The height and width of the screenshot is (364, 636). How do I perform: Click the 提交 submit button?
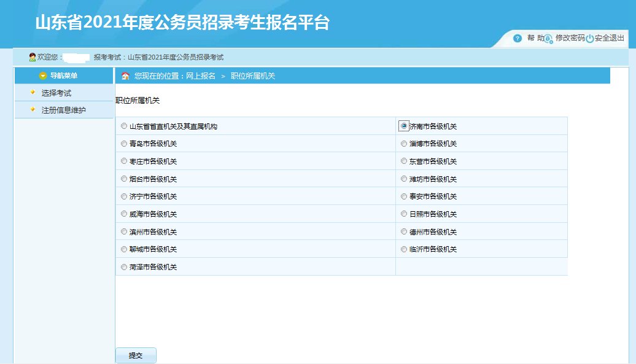tap(135, 355)
